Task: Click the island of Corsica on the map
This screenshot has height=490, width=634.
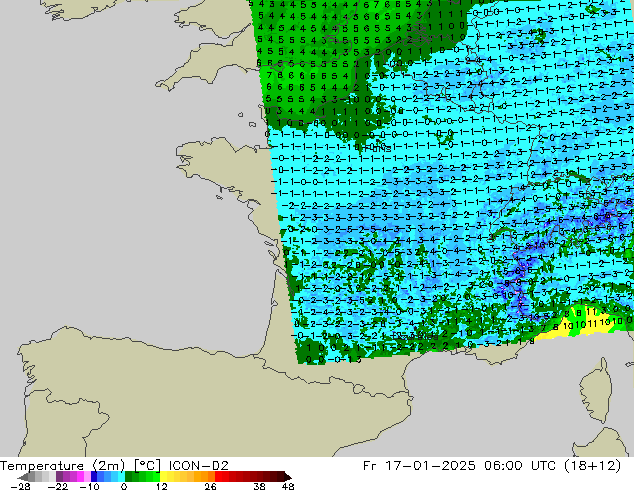Action: 598,388
